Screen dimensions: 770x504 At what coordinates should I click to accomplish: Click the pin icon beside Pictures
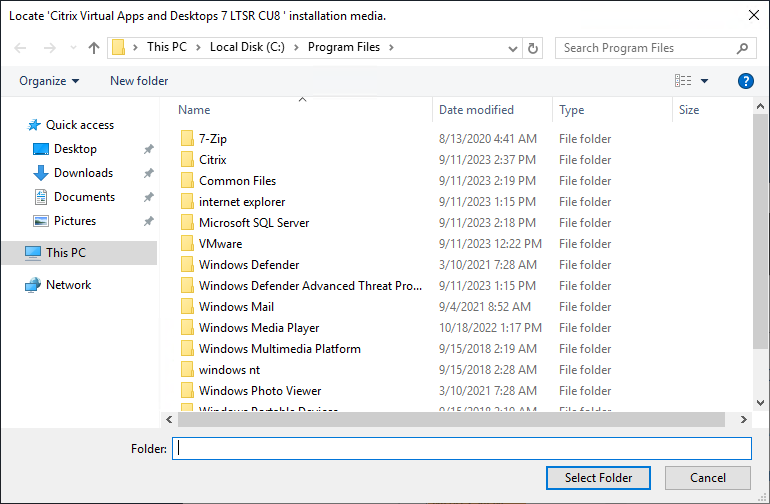pyautogui.click(x=148, y=221)
